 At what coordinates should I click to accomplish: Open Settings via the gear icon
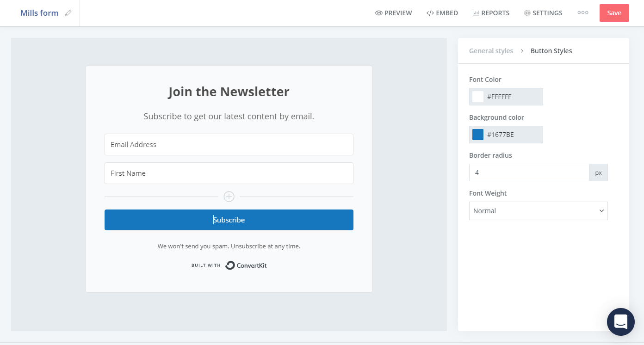pyautogui.click(x=543, y=13)
